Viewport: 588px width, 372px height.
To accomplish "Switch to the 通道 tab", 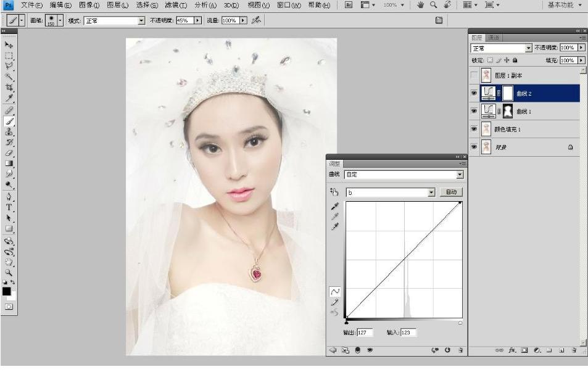I will click(493, 38).
